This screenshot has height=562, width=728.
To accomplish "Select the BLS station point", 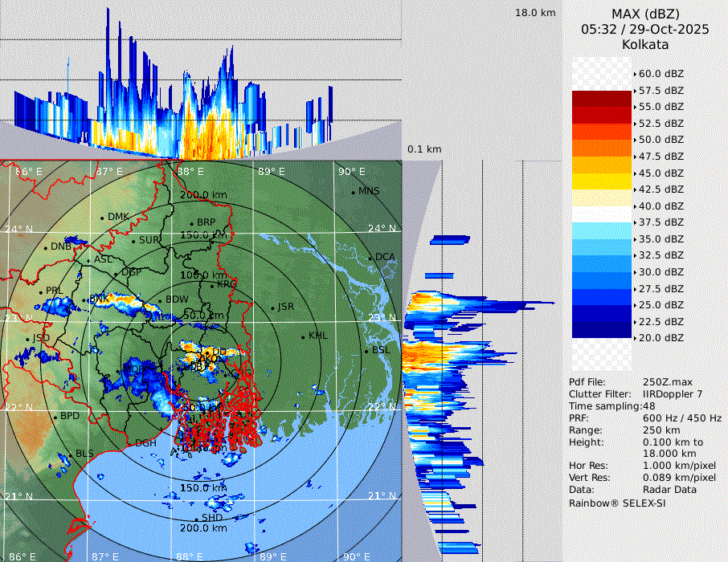I will tap(70, 454).
